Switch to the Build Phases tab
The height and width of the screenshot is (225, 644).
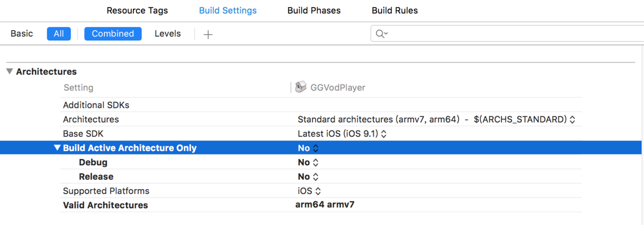[x=314, y=10]
